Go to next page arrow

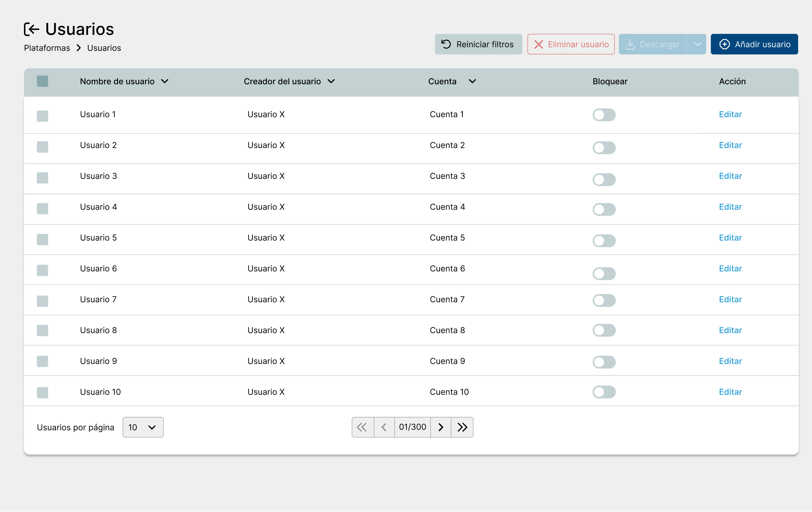[441, 427]
